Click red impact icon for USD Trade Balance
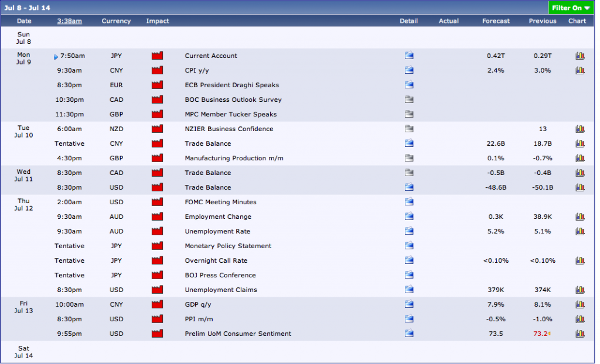600x364 pixels. click(157, 187)
